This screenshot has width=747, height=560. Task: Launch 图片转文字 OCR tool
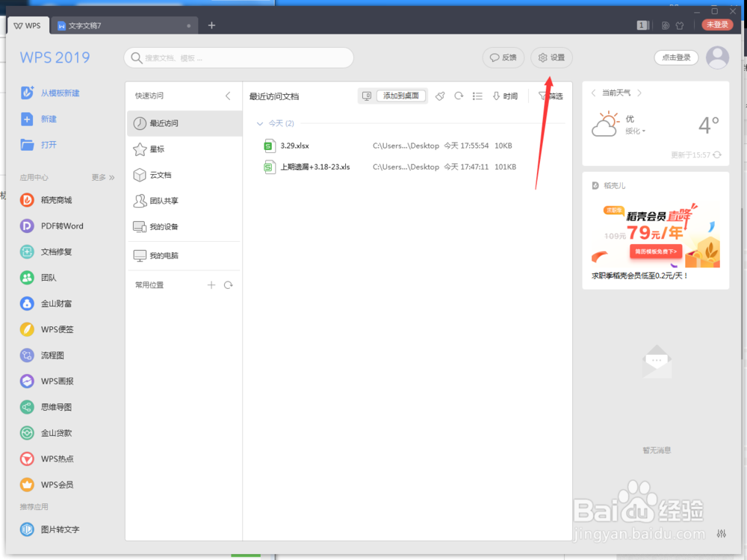[x=49, y=529]
